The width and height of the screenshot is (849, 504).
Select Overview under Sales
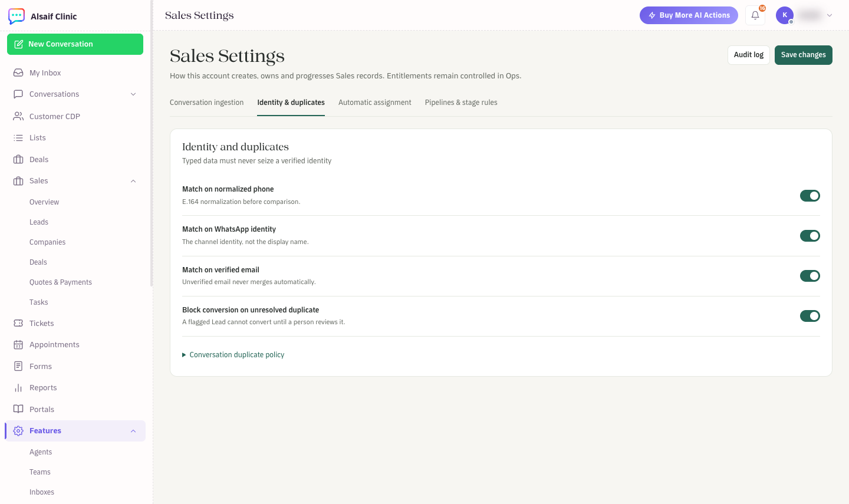point(44,202)
